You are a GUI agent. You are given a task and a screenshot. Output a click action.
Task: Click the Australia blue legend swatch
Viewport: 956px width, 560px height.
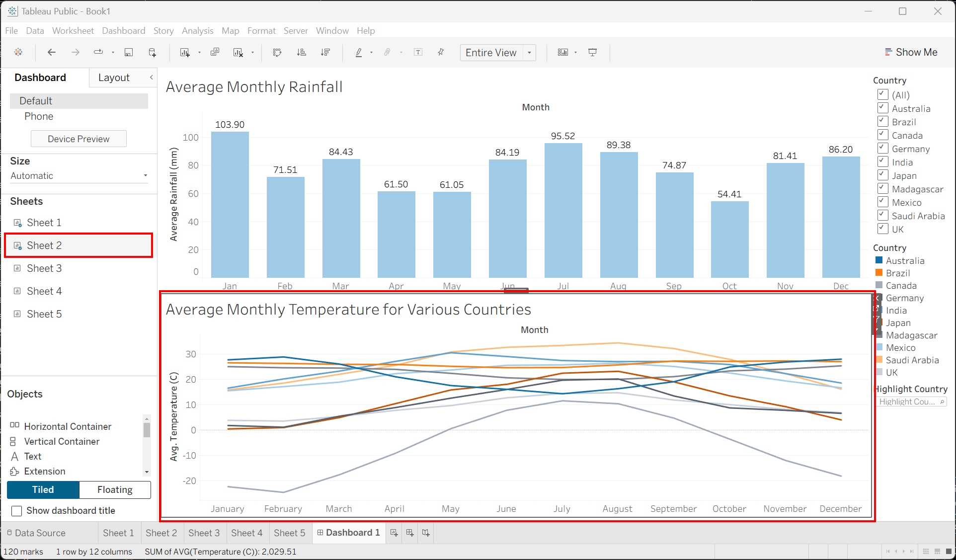click(x=879, y=260)
